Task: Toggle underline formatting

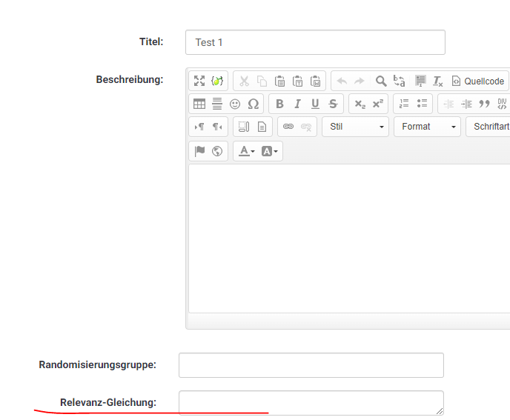Action: tap(315, 104)
